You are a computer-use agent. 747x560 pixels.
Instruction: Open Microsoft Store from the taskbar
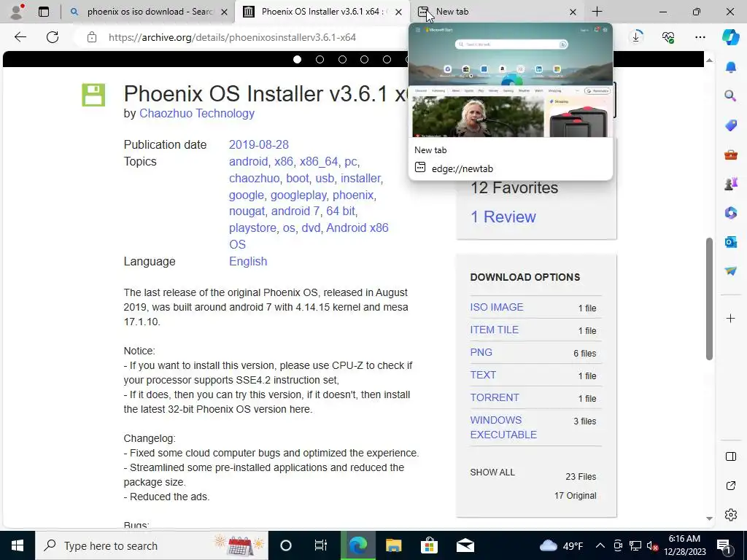click(x=429, y=545)
